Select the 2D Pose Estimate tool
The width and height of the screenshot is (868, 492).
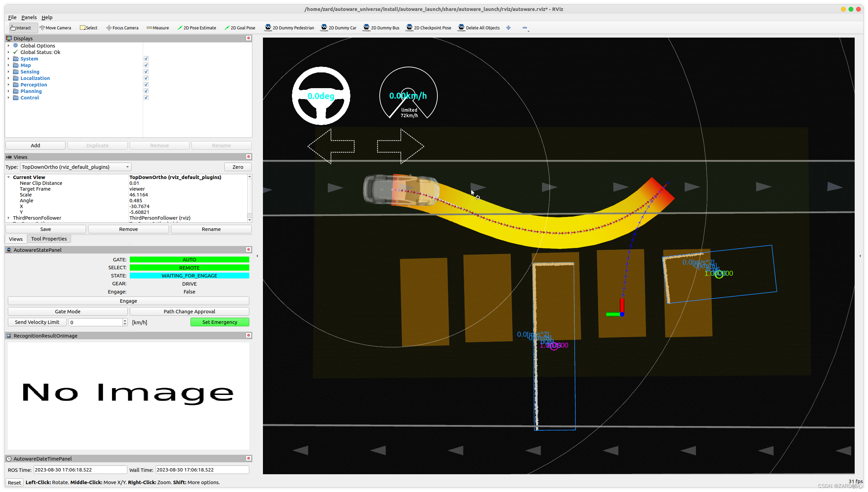click(x=197, y=28)
